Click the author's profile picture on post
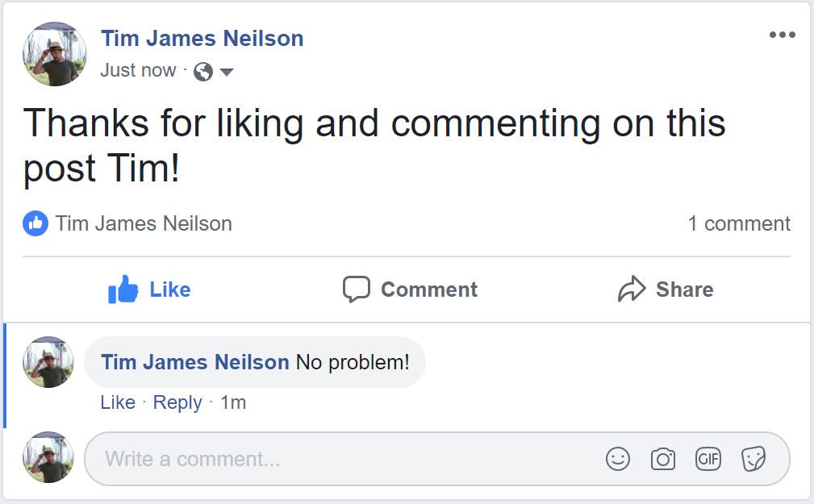The width and height of the screenshot is (814, 504). [x=54, y=54]
